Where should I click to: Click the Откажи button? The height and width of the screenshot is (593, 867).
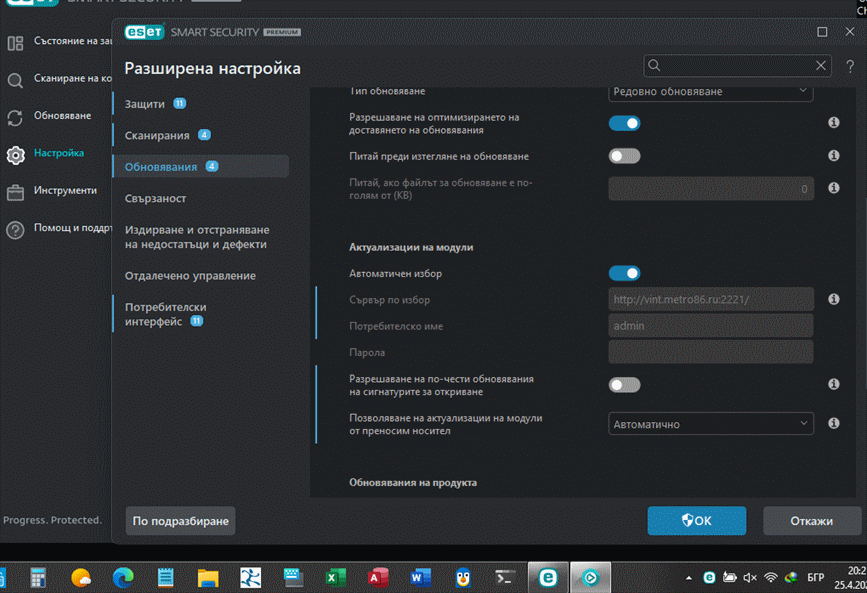coord(811,521)
